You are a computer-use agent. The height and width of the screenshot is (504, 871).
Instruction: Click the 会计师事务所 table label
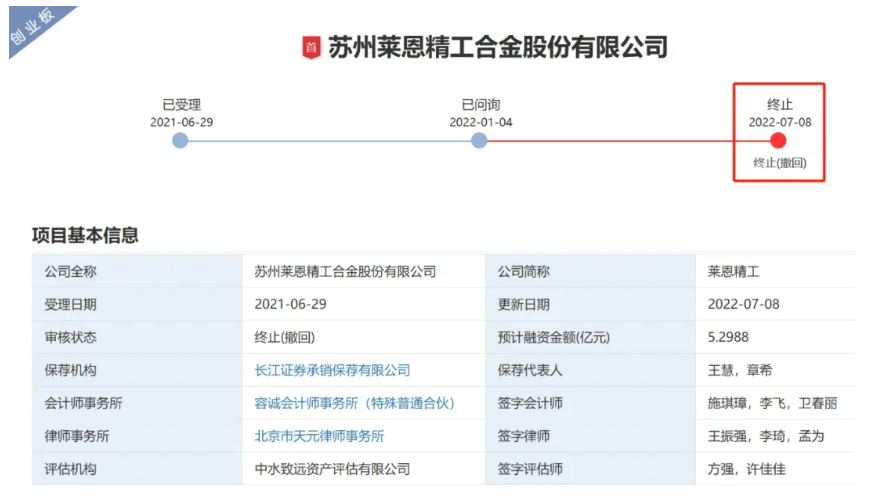coord(83,403)
